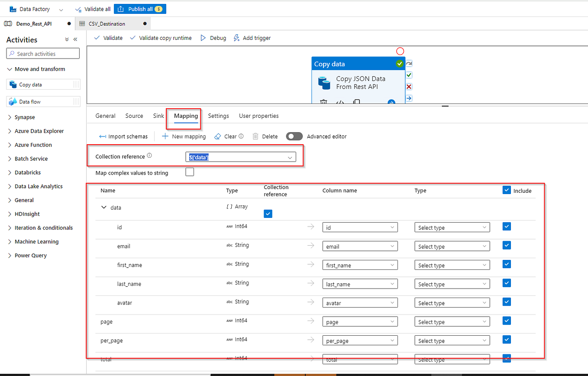588x376 pixels.
Task: Click the Publish all button
Action: (140, 9)
